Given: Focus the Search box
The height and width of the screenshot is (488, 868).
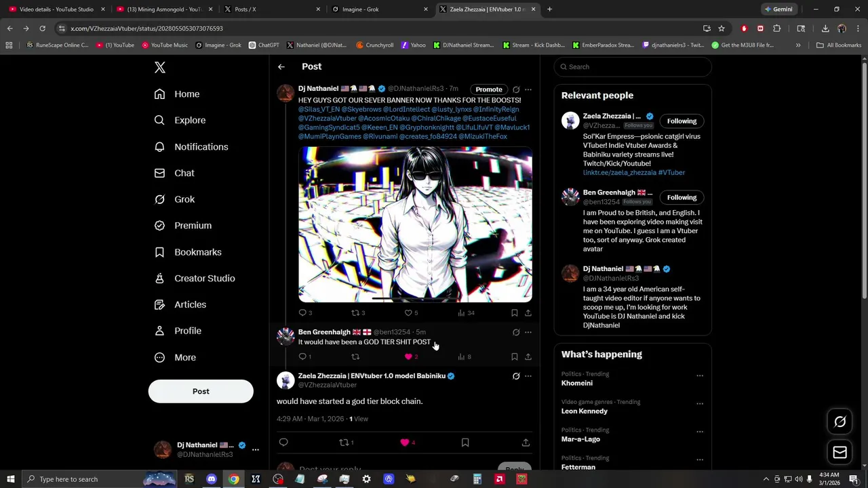Looking at the screenshot, I should (x=633, y=66).
